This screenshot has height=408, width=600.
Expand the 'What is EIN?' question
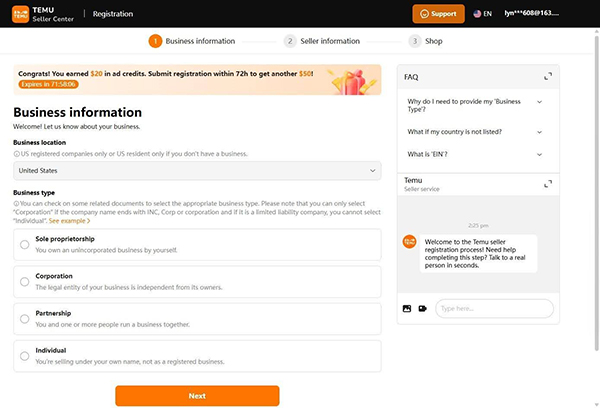tap(540, 154)
